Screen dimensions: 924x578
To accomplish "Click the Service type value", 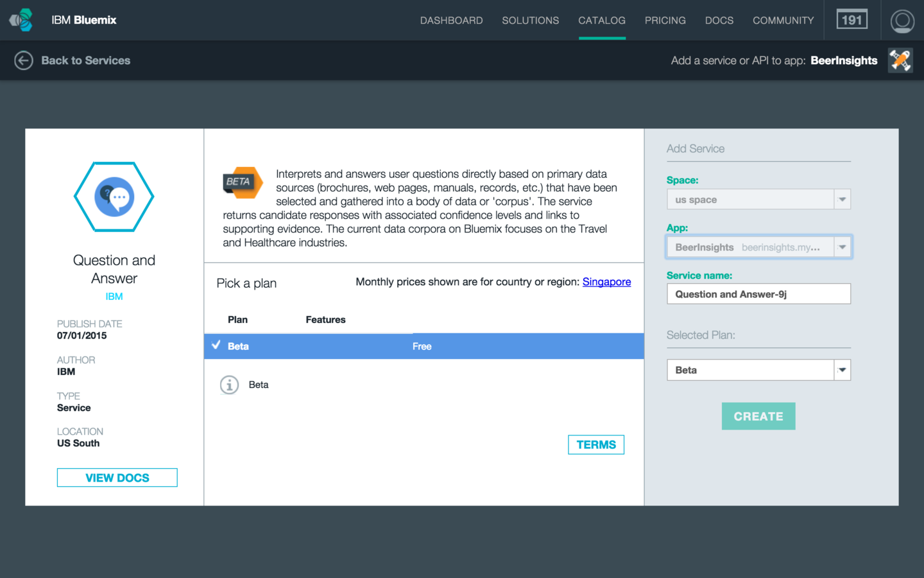I will point(74,408).
